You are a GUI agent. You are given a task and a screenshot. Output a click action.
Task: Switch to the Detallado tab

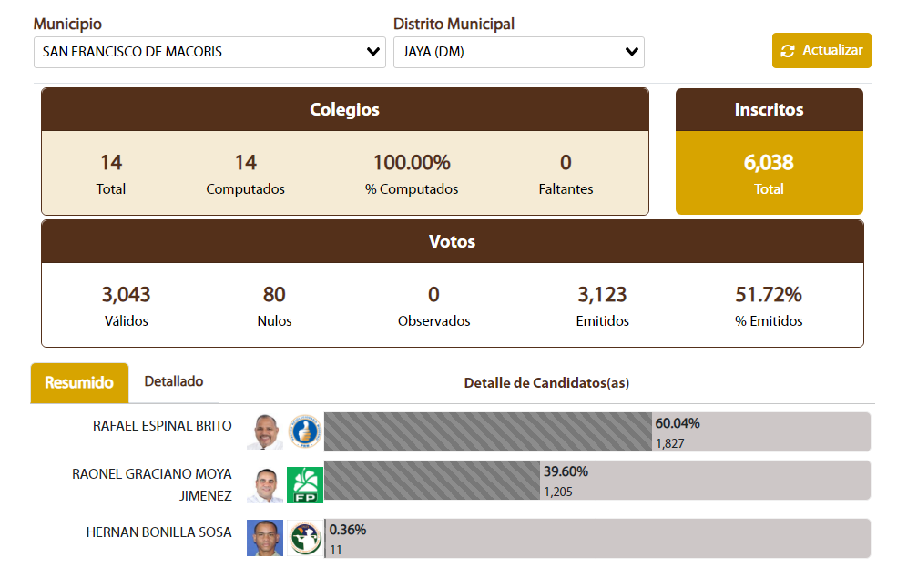pos(174,382)
